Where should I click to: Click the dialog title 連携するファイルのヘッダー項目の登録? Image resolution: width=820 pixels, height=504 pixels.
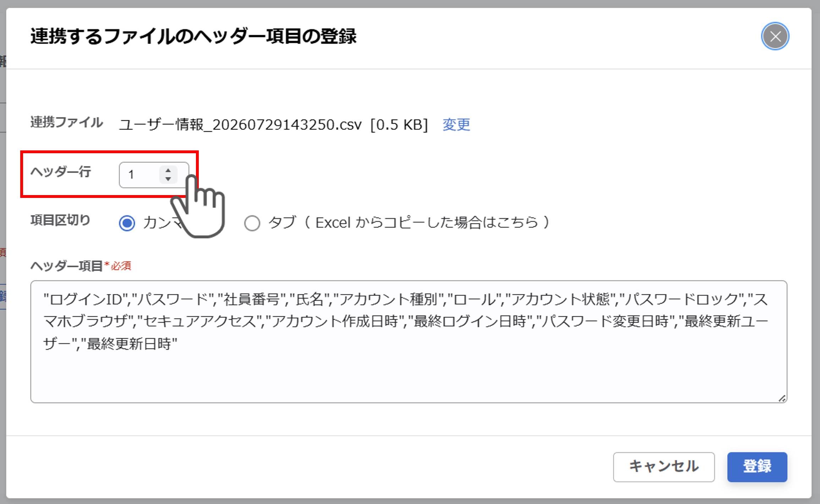193,36
